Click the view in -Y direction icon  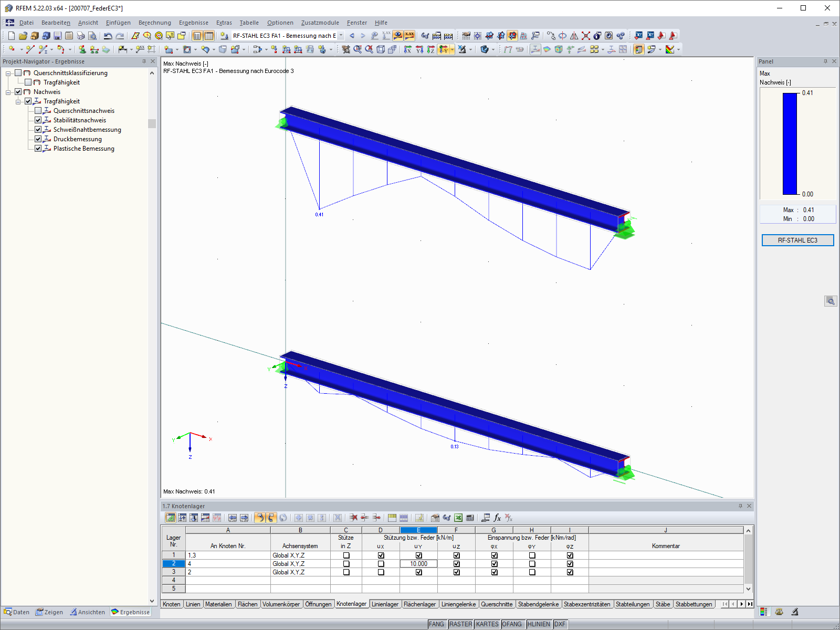coord(444,49)
